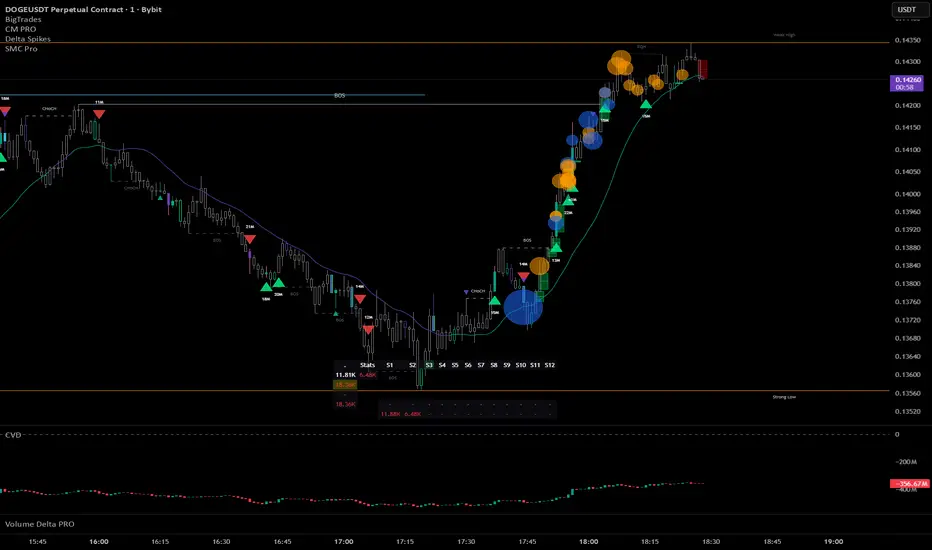Click the large orange bubble near the top high
Screen dimensions: 932x550
coord(620,64)
